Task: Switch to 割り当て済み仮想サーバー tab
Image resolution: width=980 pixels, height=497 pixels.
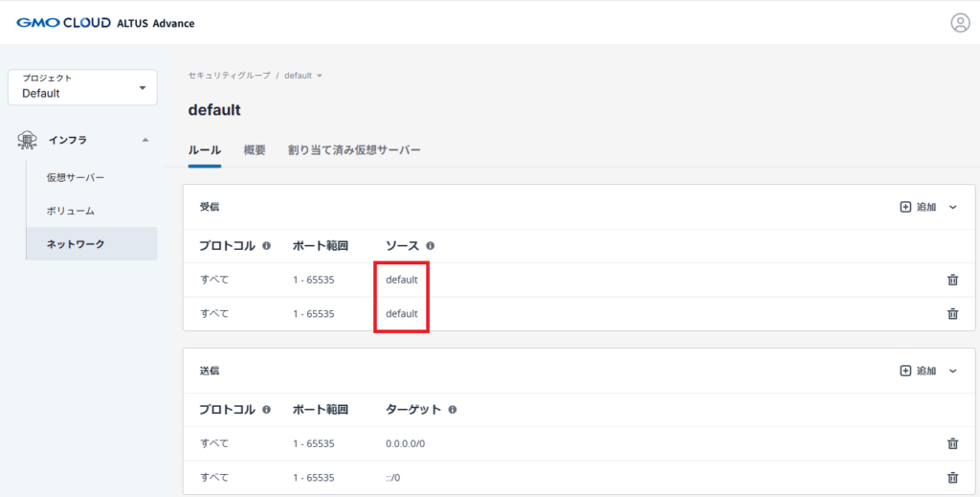Action: click(x=354, y=150)
